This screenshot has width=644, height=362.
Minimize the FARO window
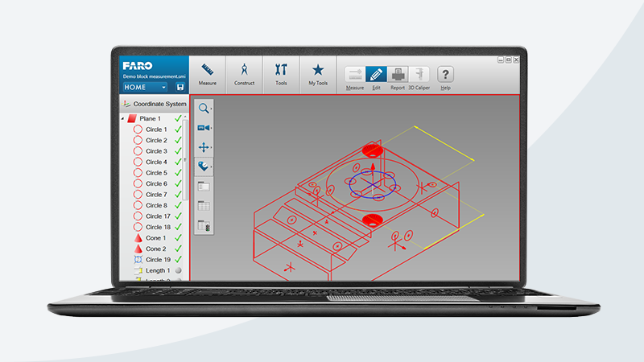(501, 60)
